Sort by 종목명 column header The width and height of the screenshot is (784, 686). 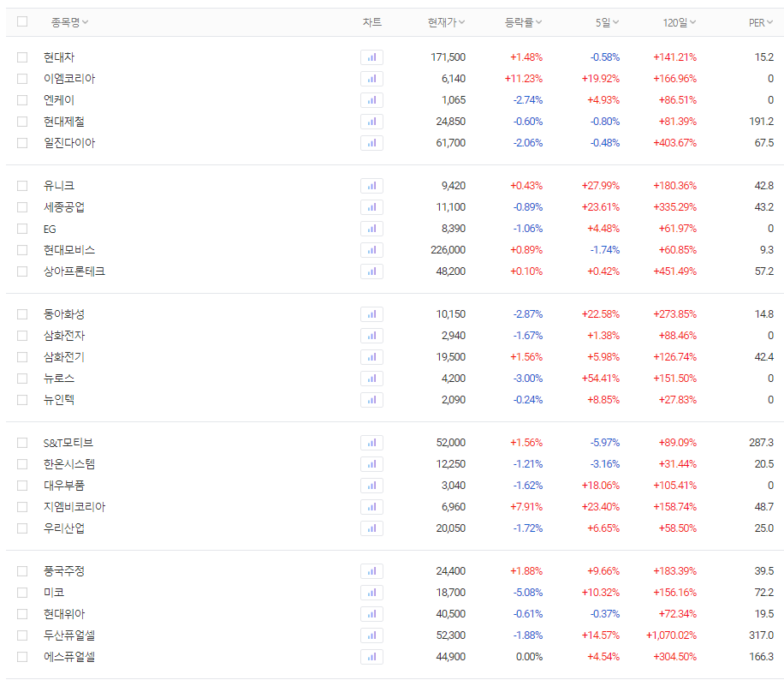[x=69, y=22]
